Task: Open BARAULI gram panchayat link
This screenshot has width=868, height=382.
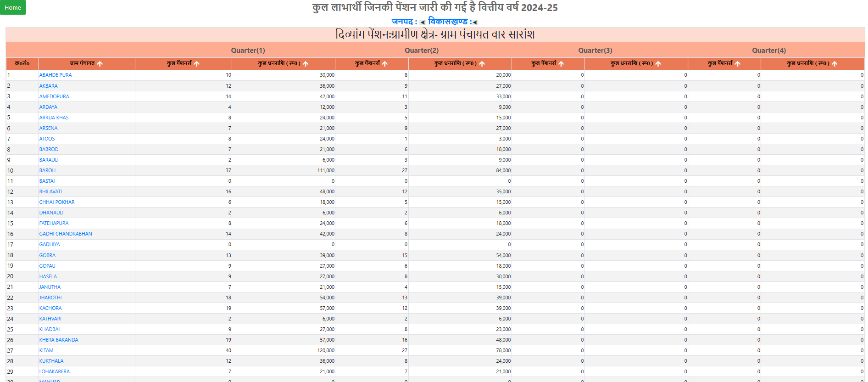Action: pyautogui.click(x=49, y=160)
